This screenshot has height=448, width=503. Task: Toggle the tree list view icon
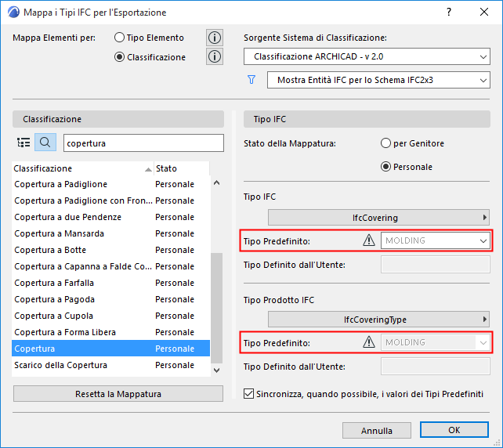click(x=24, y=143)
